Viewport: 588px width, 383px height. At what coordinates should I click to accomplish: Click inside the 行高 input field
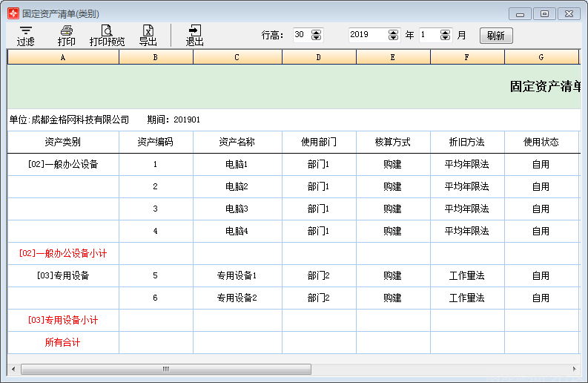click(x=301, y=35)
